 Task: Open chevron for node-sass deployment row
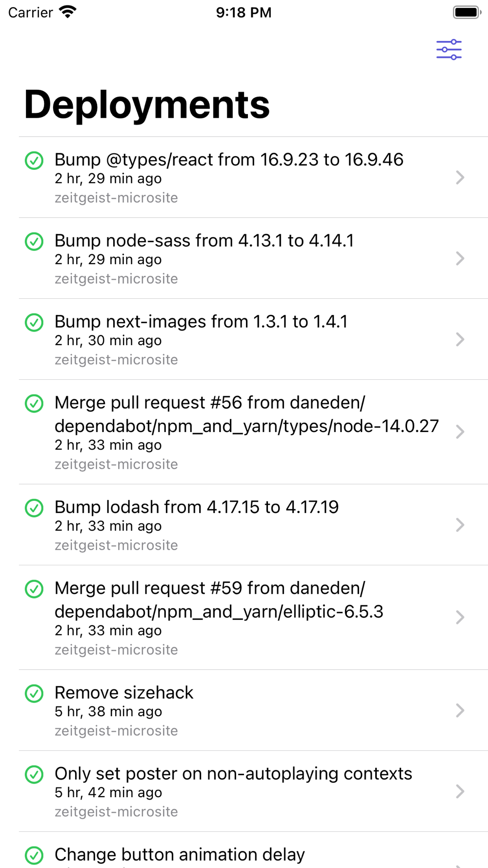(460, 258)
